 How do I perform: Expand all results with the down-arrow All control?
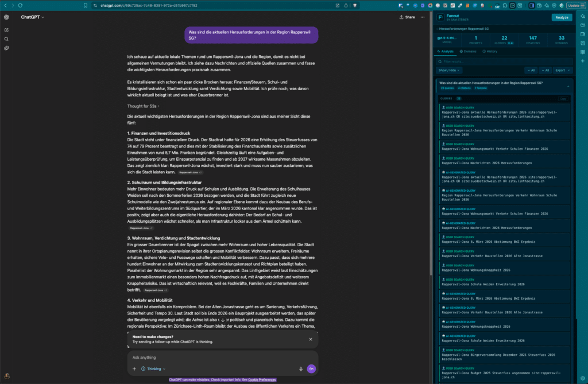(x=531, y=70)
